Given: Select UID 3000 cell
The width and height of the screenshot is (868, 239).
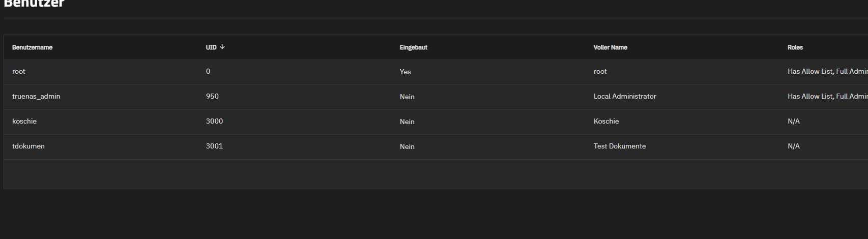Looking at the screenshot, I should 214,121.
